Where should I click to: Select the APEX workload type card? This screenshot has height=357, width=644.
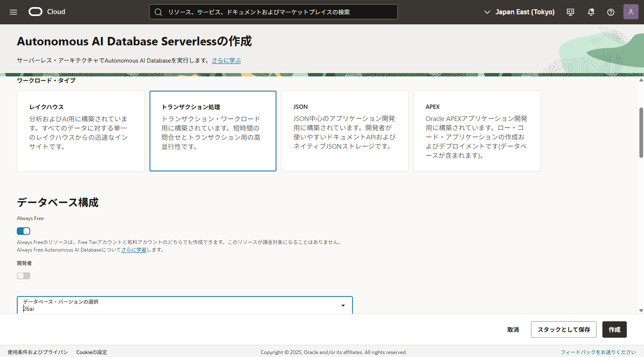tap(477, 131)
